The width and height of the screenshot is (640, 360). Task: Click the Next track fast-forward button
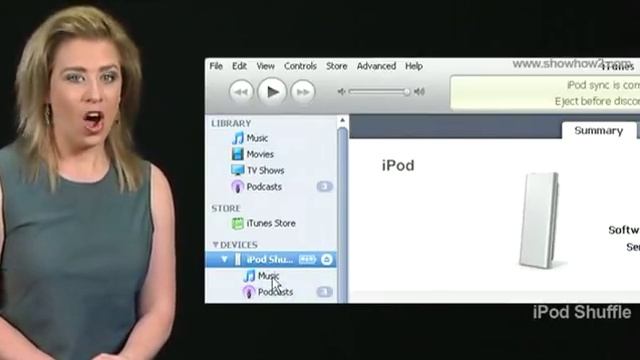pos(302,92)
